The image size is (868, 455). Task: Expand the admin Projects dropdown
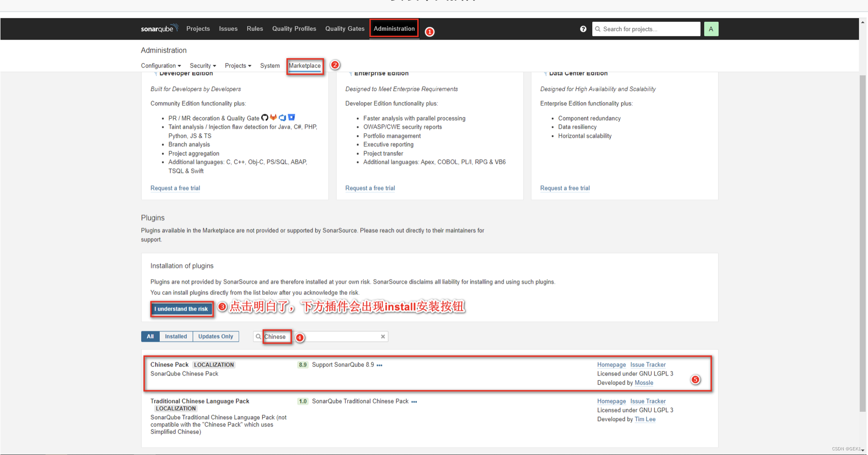[x=238, y=66]
